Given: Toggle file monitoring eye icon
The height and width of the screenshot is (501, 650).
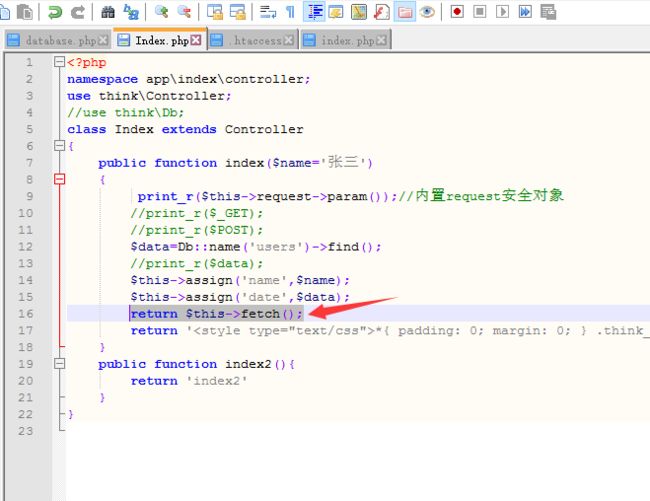Looking at the screenshot, I should pos(427,12).
